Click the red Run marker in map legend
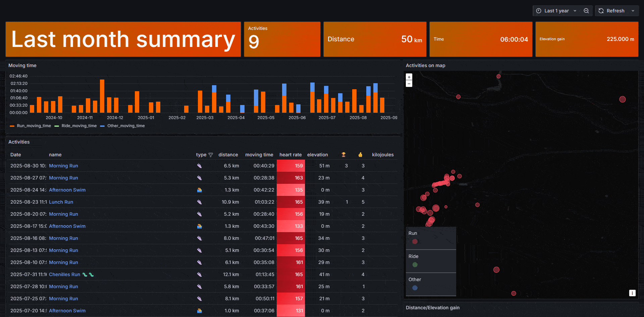 [x=415, y=242]
